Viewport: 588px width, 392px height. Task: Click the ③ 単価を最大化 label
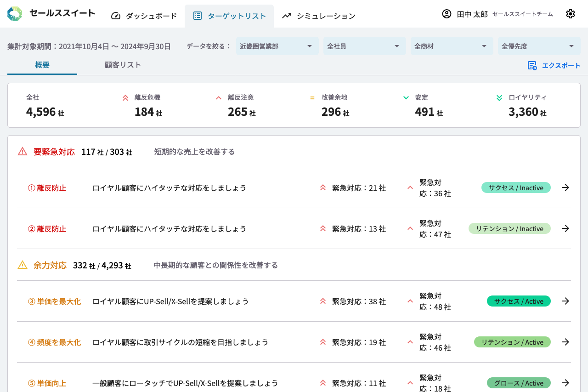click(x=55, y=301)
